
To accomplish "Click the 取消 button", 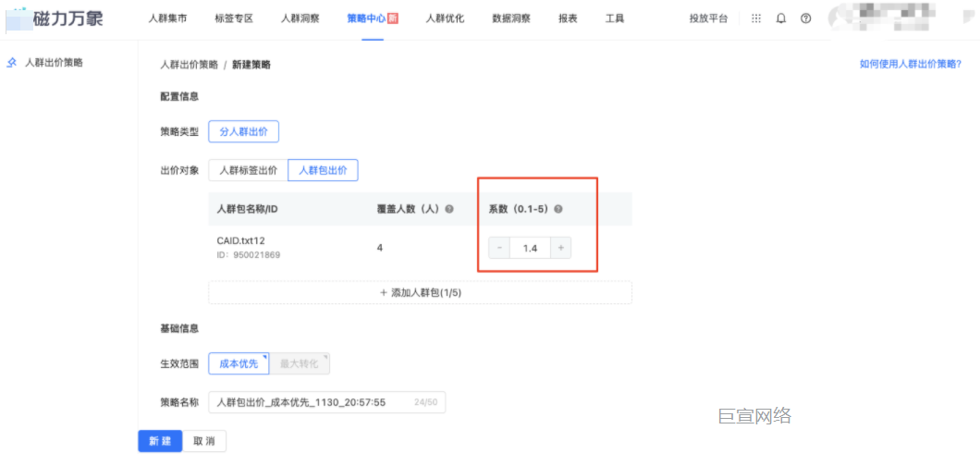I will pyautogui.click(x=204, y=441).
